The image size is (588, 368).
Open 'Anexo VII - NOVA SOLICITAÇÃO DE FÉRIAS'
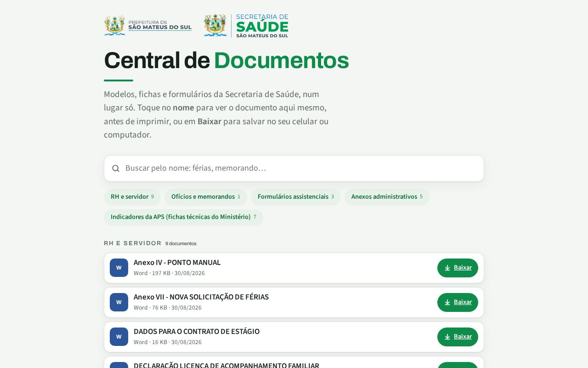[201, 297]
